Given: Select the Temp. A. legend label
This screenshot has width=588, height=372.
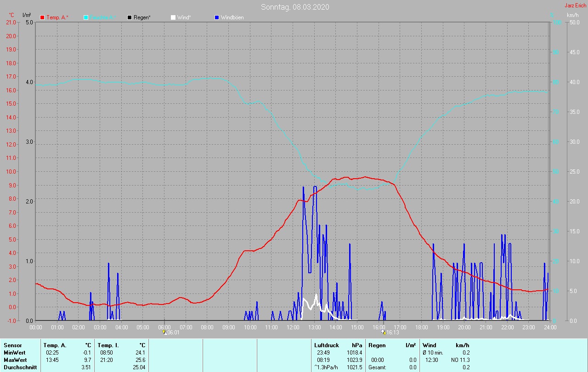Looking at the screenshot, I should pyautogui.click(x=57, y=17).
